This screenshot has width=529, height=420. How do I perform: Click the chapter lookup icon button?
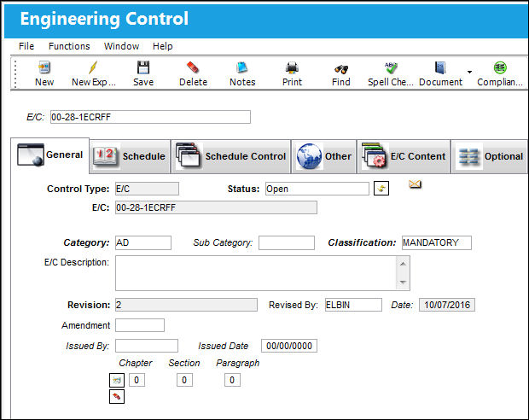coord(117,380)
